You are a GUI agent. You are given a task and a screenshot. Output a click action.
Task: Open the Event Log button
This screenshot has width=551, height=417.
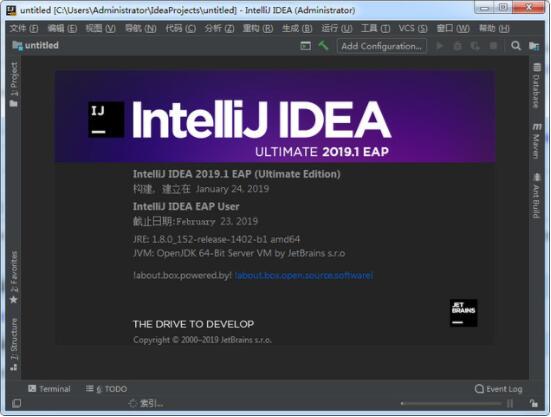pos(498,389)
